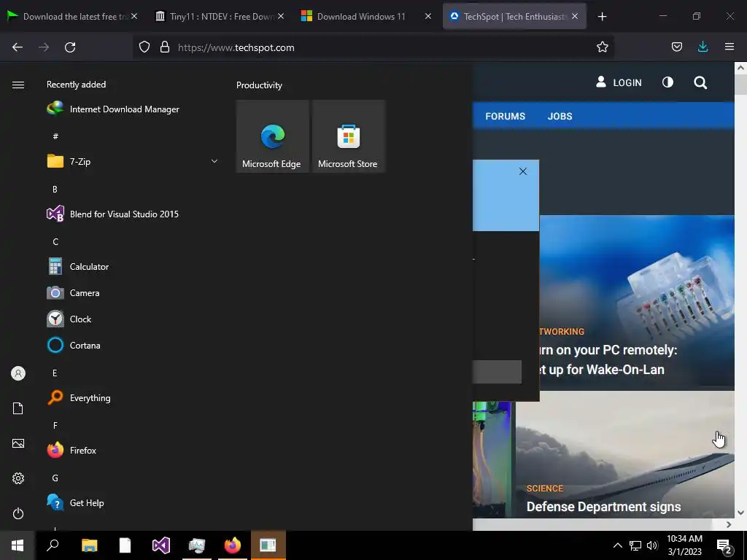This screenshot has height=560, width=747.
Task: Show hidden tray icons chevron
Action: point(617,545)
